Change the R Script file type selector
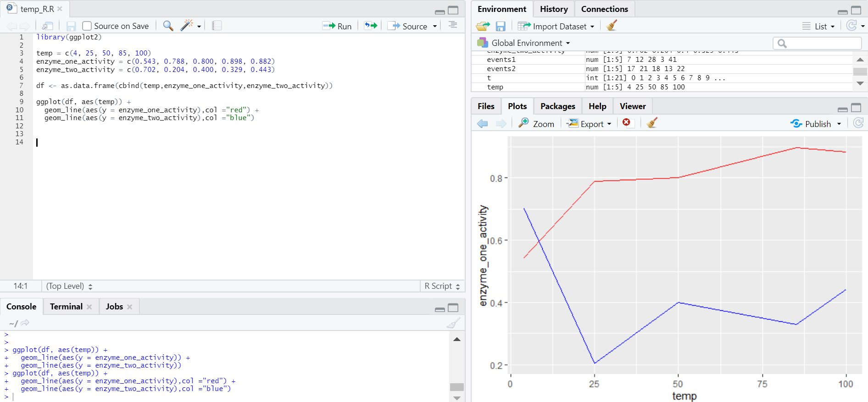This screenshot has width=868, height=402. 442,286
